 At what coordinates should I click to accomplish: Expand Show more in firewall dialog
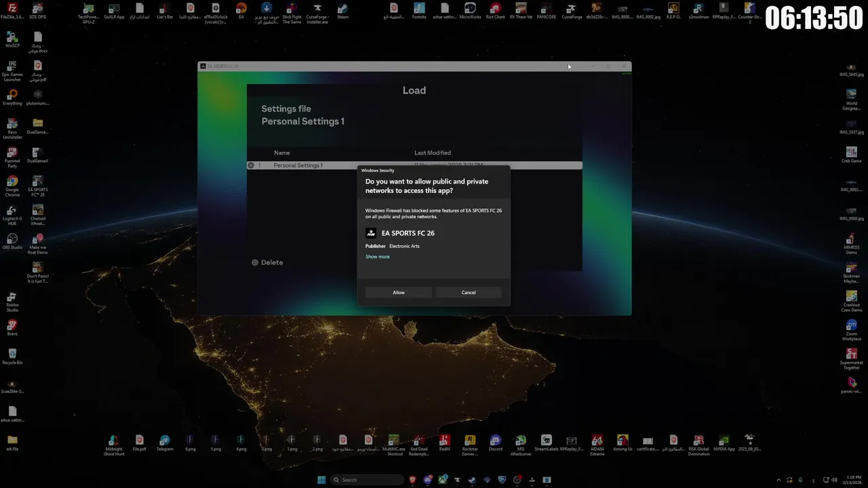378,257
